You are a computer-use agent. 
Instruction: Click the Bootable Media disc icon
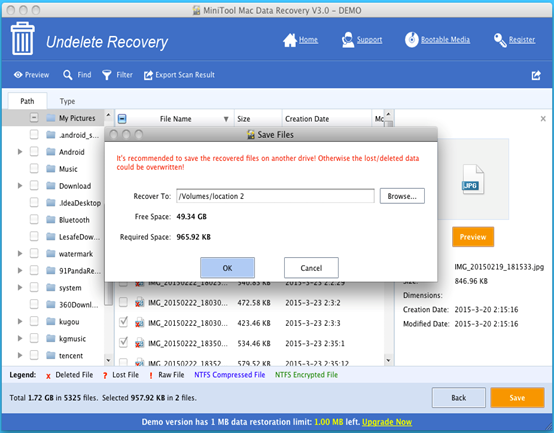[x=412, y=40]
